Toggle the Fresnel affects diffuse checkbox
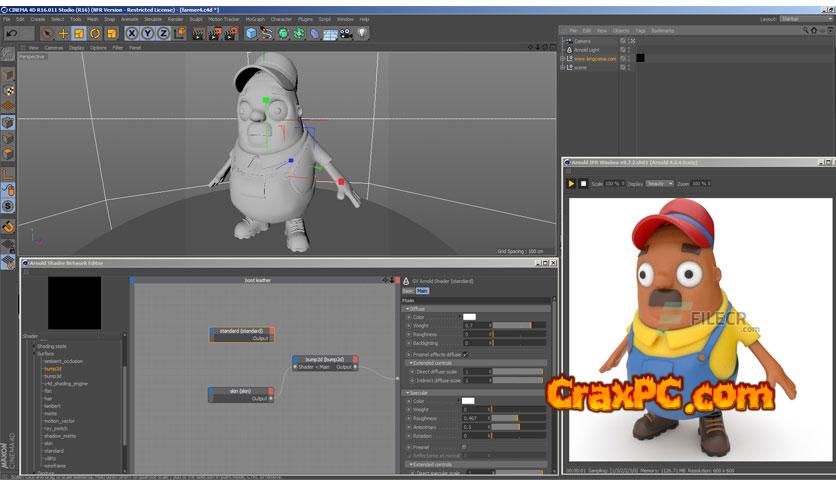The image size is (836, 484). (466, 354)
